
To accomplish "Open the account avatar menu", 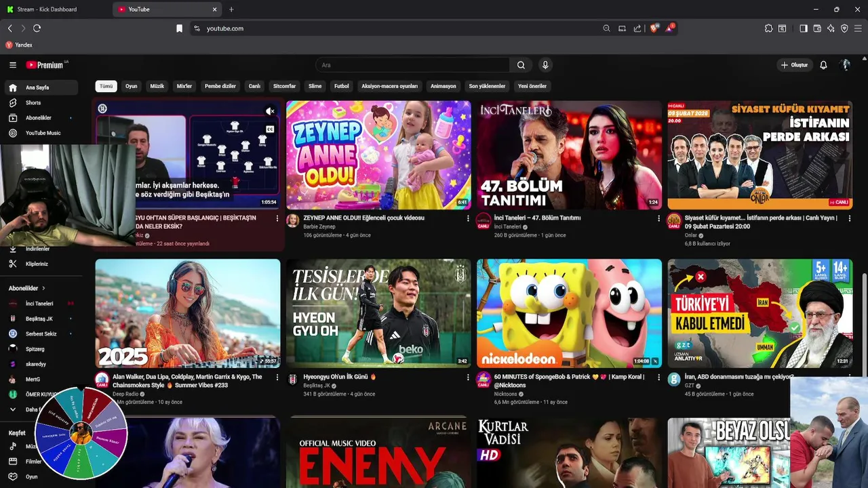I will click(x=845, y=65).
